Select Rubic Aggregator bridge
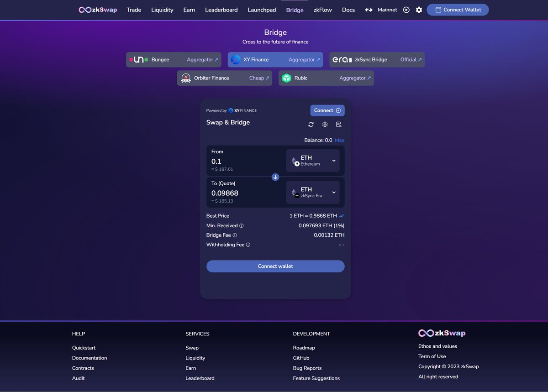This screenshot has height=392, width=548. pos(326,78)
